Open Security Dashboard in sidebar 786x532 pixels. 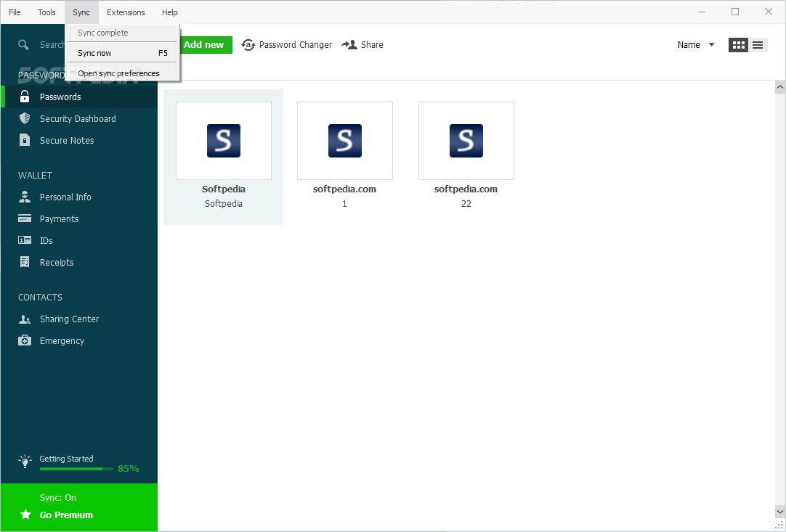[79, 118]
